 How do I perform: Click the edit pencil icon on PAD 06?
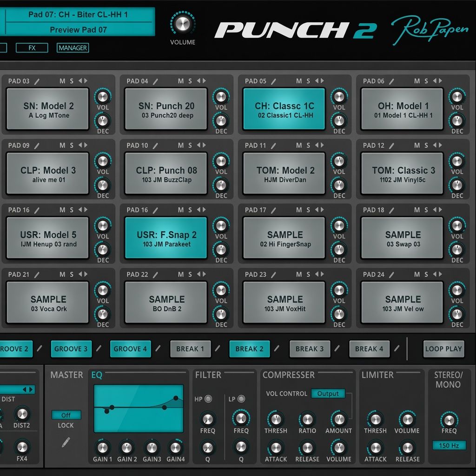(x=391, y=81)
